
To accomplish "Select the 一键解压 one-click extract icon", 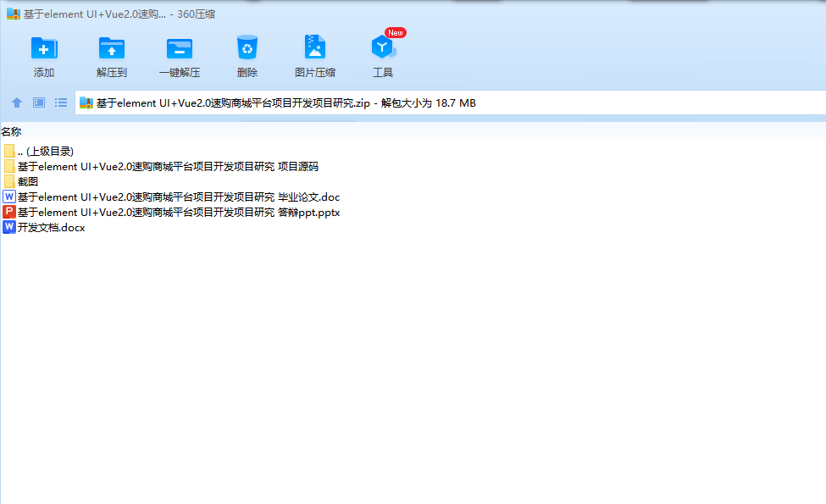I will tap(180, 48).
